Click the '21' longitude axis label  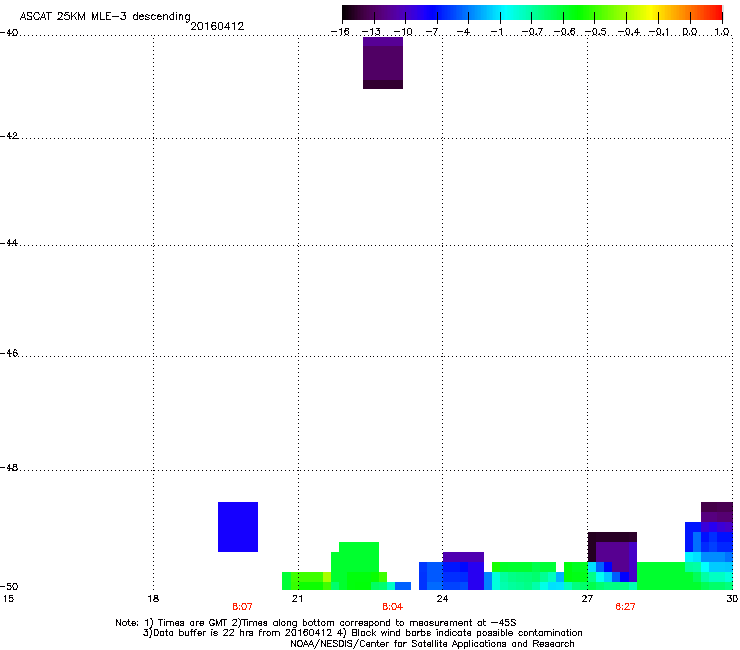click(297, 599)
